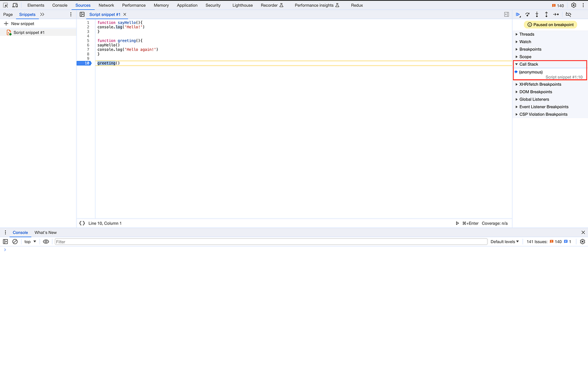
Task: Switch to the Network panel
Action: click(x=106, y=5)
